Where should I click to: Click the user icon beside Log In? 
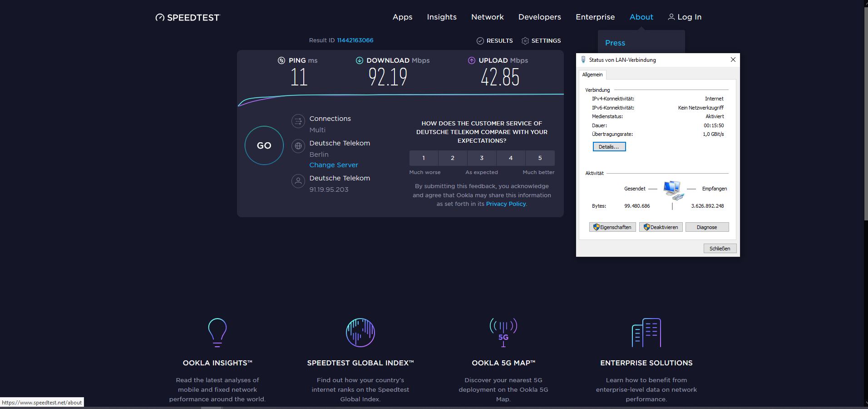point(671,17)
